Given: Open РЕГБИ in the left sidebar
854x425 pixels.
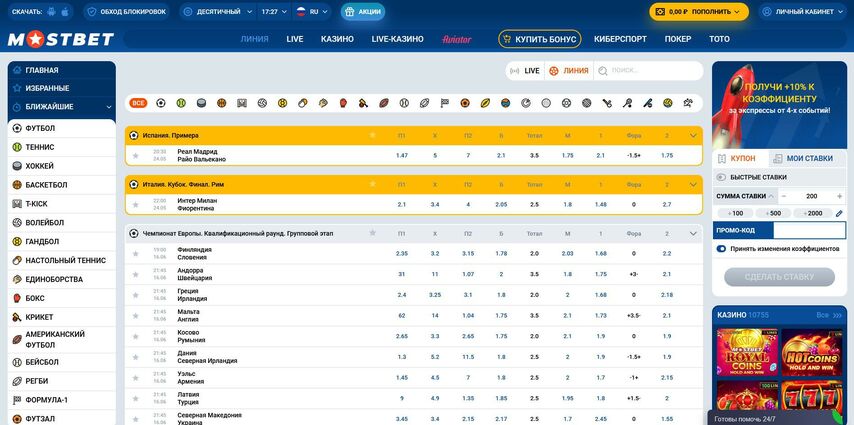Looking at the screenshot, I should click(x=62, y=381).
